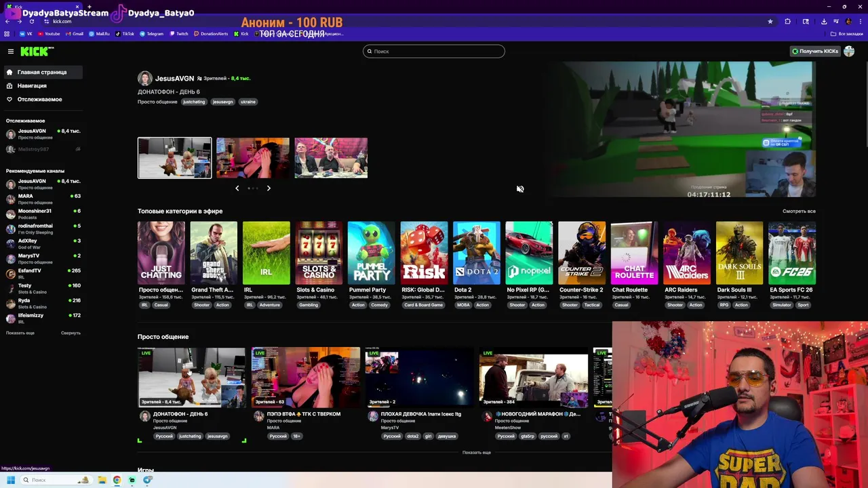This screenshot has width=868, height=488.
Task: Open the Pummel Party category card
Action: (x=372, y=253)
